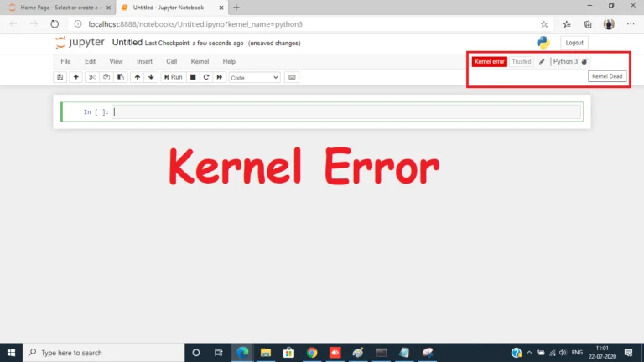The height and width of the screenshot is (362, 644).
Task: Move the selected cell down
Action: 151,77
